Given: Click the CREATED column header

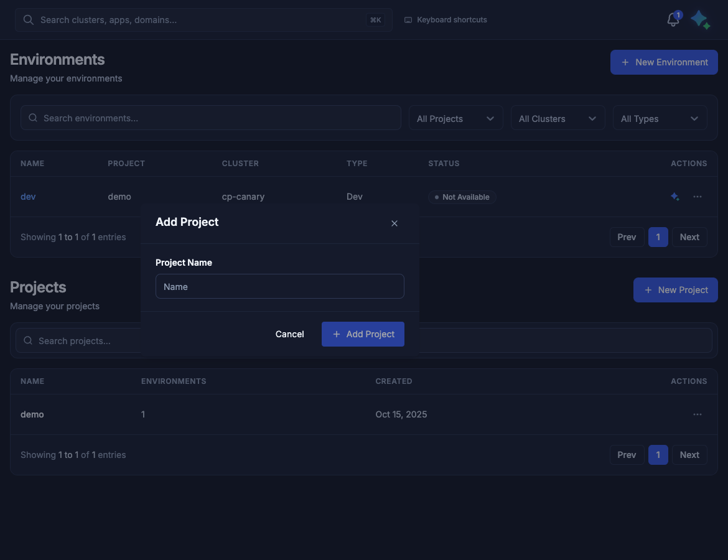Looking at the screenshot, I should tap(394, 381).
